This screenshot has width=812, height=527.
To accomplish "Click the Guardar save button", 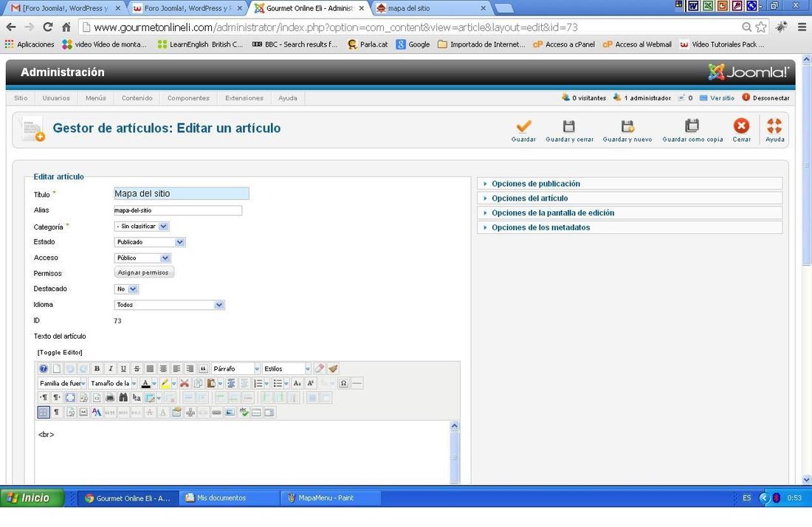I will [x=523, y=131].
